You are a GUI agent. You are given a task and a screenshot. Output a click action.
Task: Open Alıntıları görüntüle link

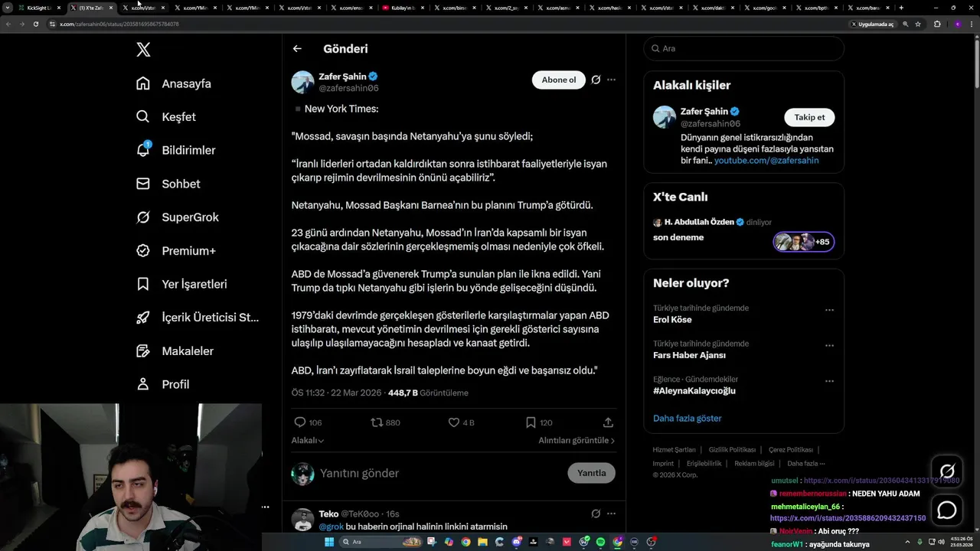click(x=577, y=441)
